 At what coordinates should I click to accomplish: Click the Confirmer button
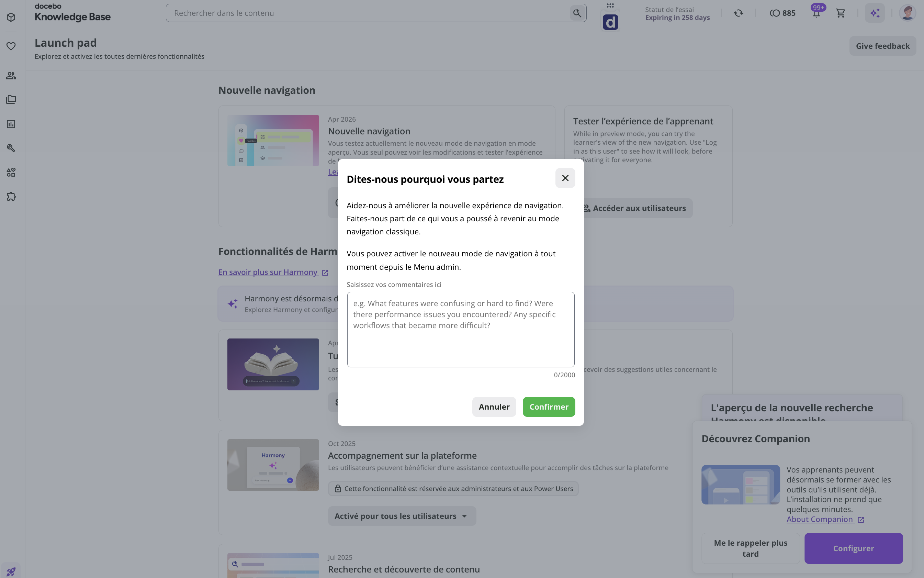[x=549, y=407]
